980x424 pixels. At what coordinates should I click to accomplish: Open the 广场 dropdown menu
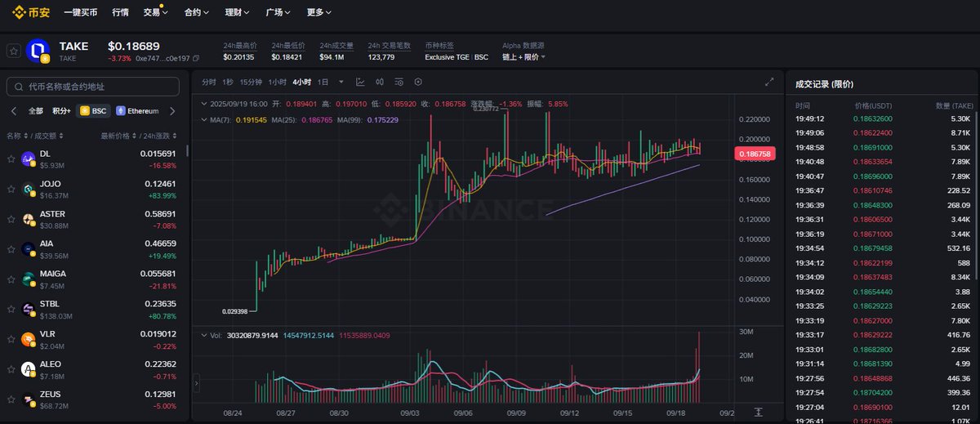point(278,12)
